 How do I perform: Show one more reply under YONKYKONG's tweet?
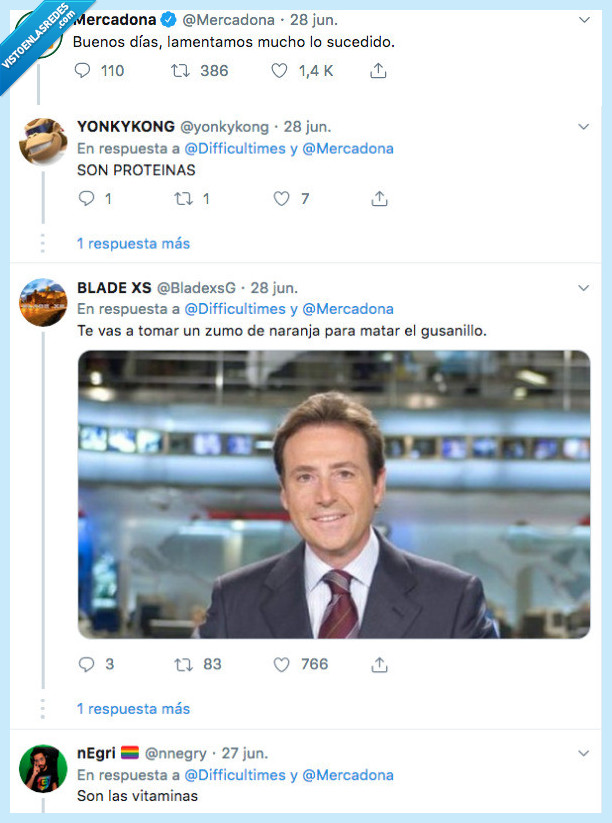tap(133, 243)
